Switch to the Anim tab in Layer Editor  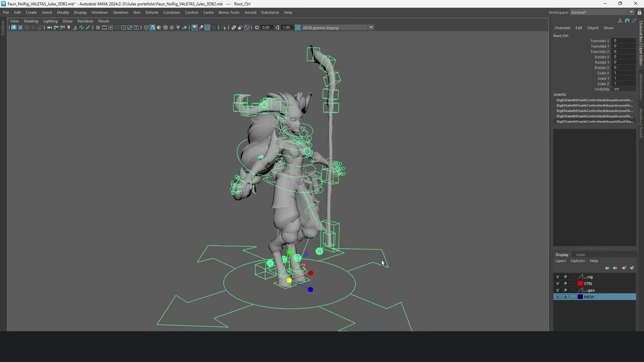(x=580, y=255)
